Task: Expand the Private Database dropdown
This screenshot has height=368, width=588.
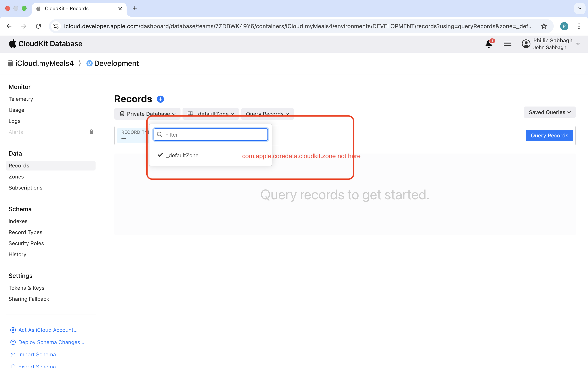Action: point(147,114)
